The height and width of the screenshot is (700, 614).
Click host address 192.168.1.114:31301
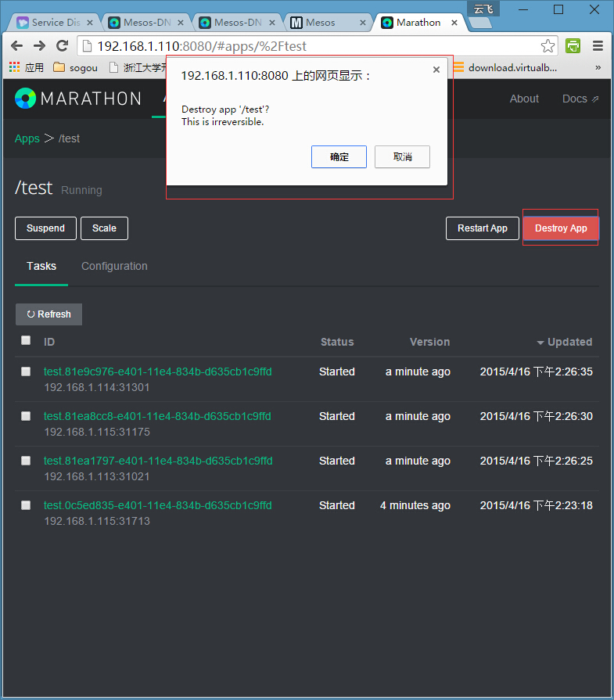[97, 387]
